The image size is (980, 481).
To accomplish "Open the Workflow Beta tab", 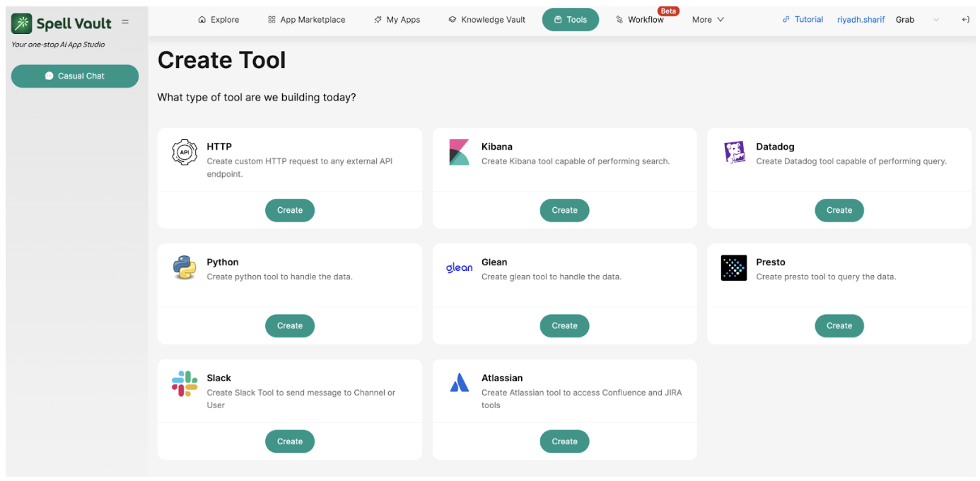I will [640, 20].
